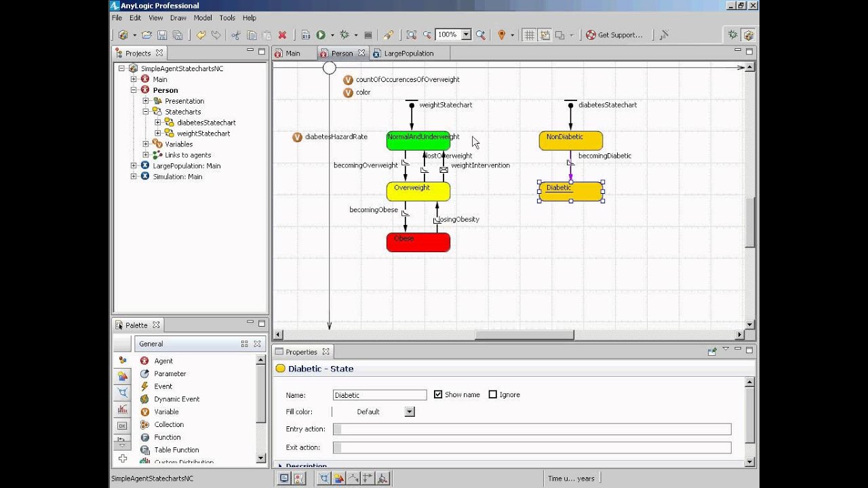Image resolution: width=868 pixels, height=488 pixels.
Task: Open the zoom percentage dropdown
Action: [467, 35]
